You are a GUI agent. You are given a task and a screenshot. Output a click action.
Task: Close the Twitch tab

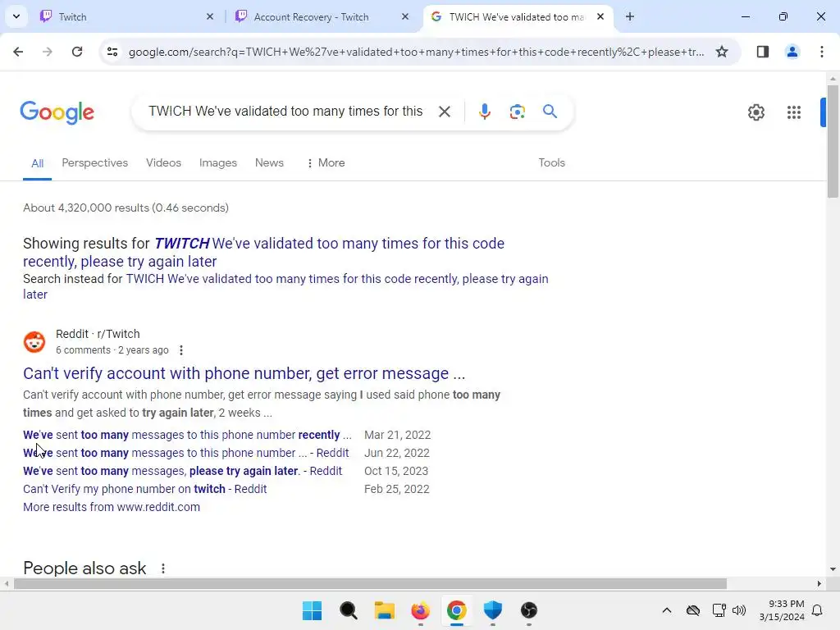[x=210, y=16]
